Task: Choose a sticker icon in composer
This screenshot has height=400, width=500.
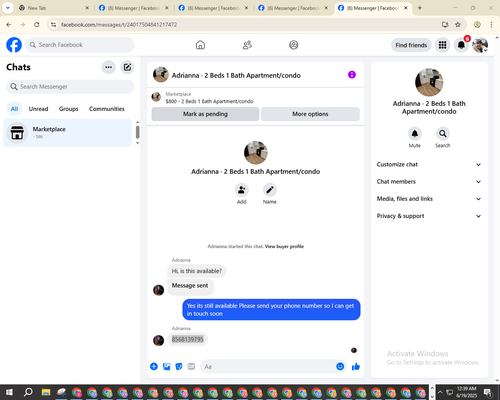Action: (179, 367)
